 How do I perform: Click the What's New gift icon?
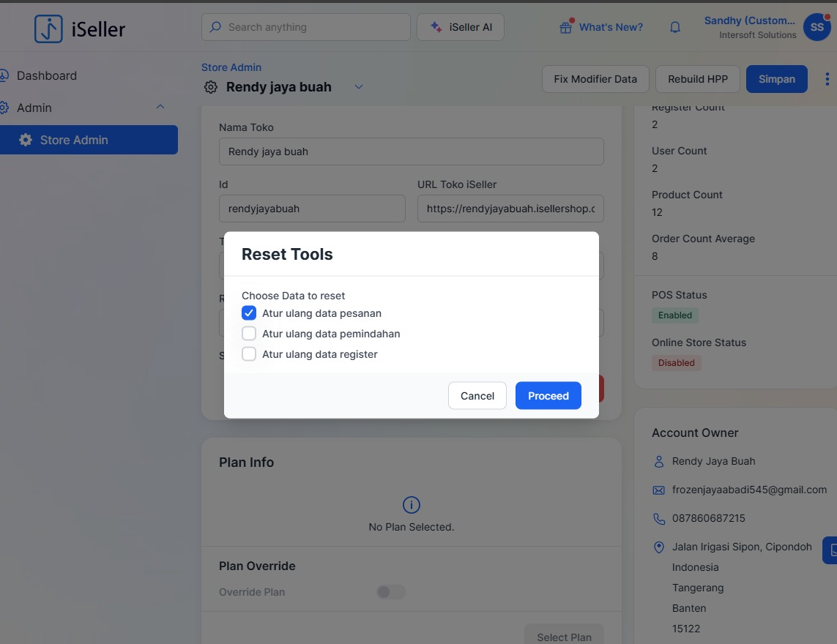[x=565, y=27]
